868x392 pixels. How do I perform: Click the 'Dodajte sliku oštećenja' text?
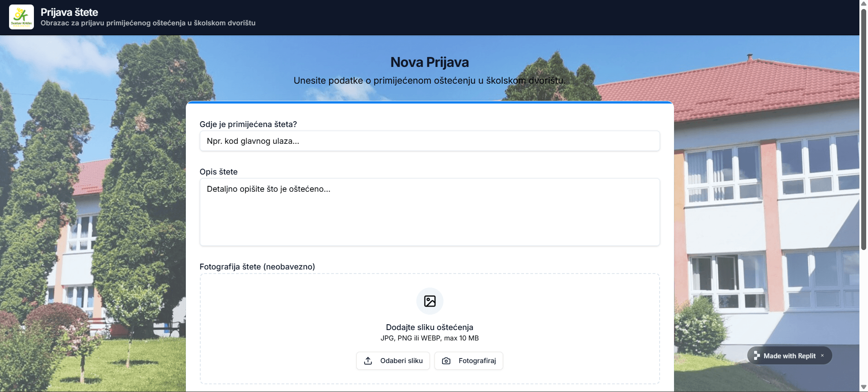coord(429,327)
